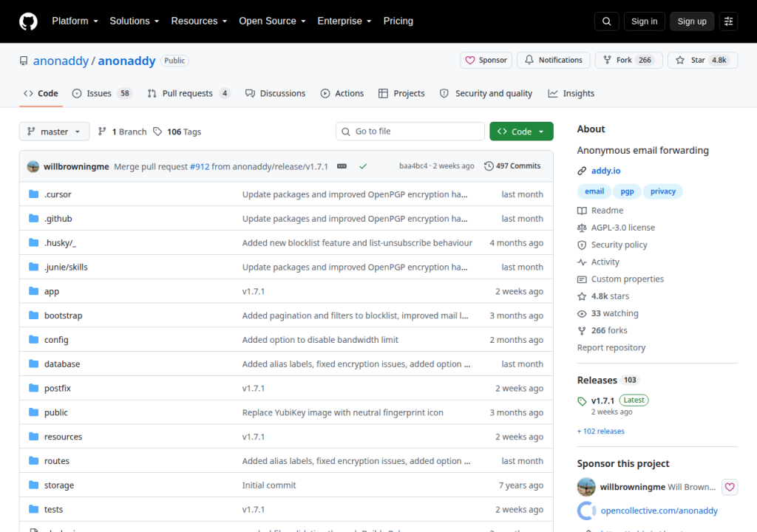Click the bootstrap folder icon
Viewport: 757px width, 532px height.
tap(33, 316)
